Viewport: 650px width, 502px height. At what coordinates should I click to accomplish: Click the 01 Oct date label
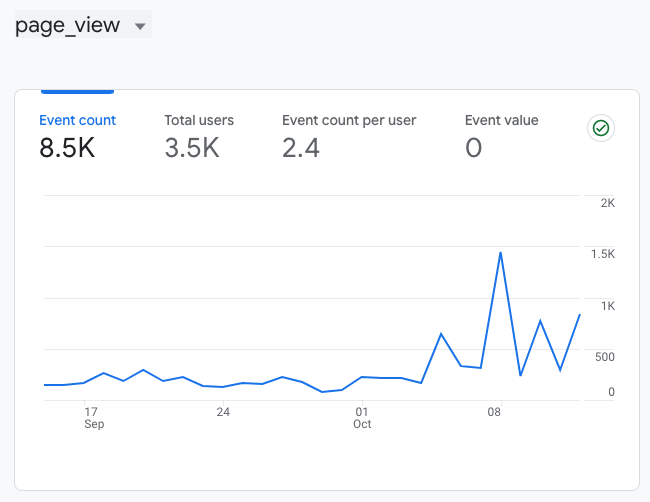[x=362, y=417]
